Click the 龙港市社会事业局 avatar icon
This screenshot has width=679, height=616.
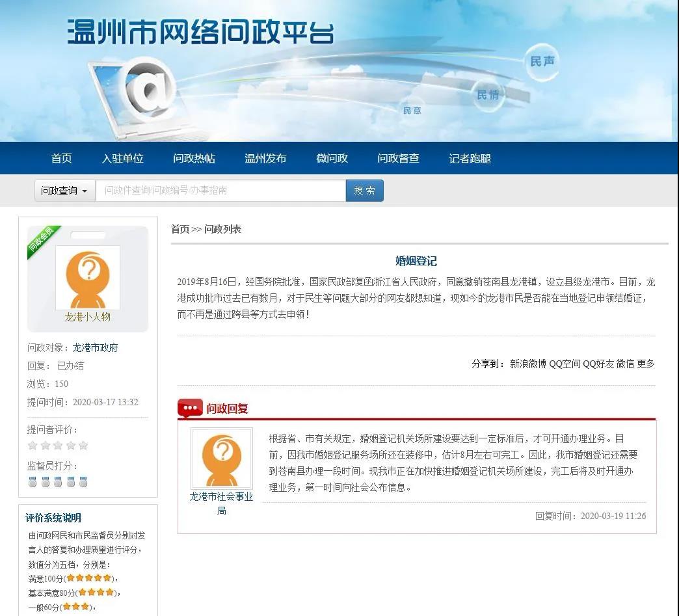point(221,458)
